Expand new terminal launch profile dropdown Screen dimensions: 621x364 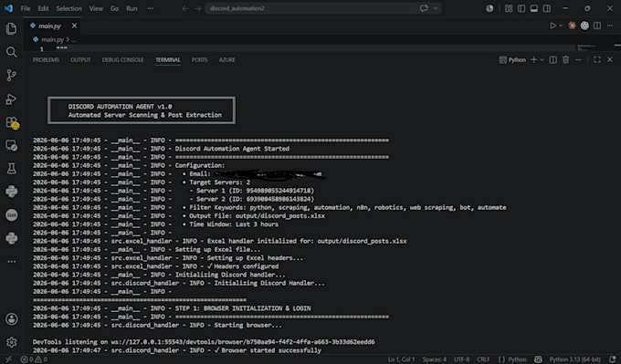pos(542,59)
